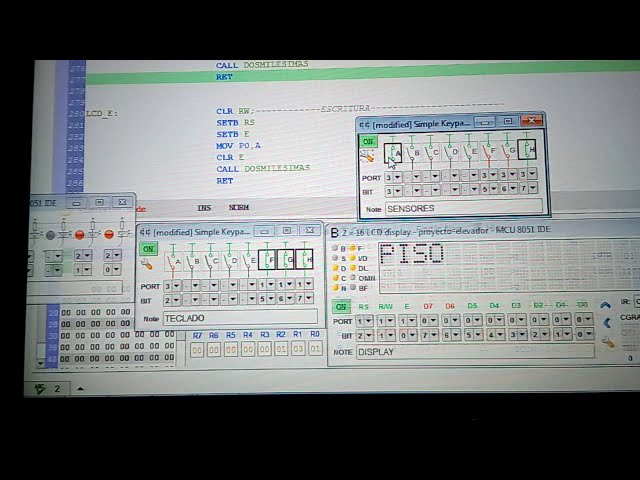Click the LCD up arrow button
Screen dimensions: 640x480
click(606, 305)
